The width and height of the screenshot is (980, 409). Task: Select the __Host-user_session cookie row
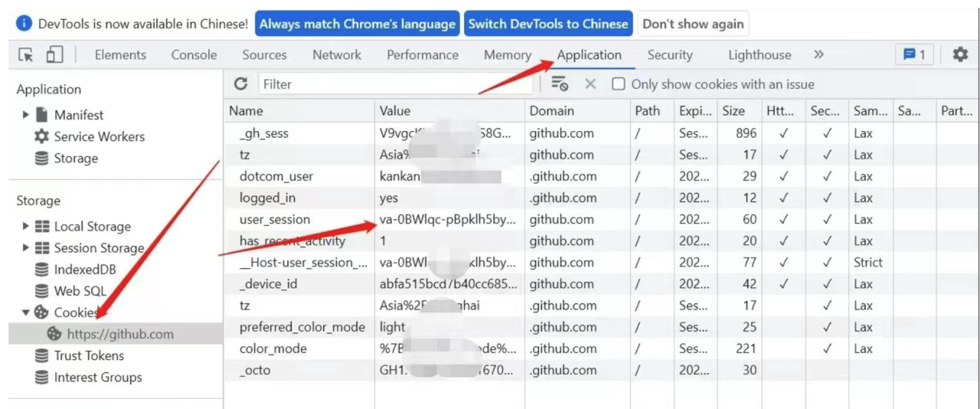[x=601, y=262]
